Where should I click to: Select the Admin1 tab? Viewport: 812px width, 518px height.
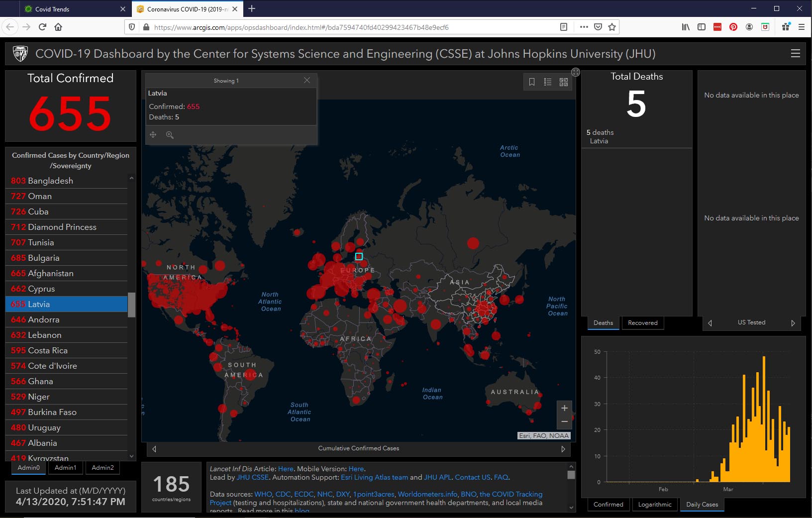tap(66, 468)
